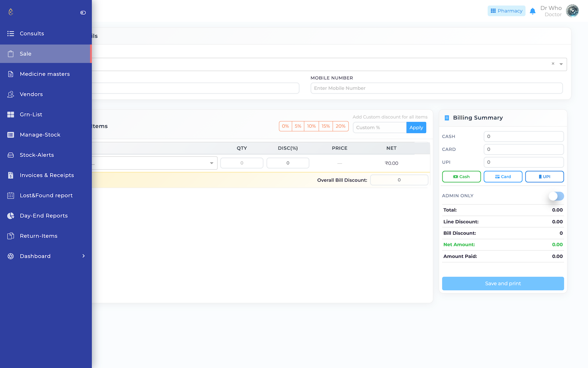The height and width of the screenshot is (368, 588).
Task: Apply the custom discount
Action: point(416,128)
